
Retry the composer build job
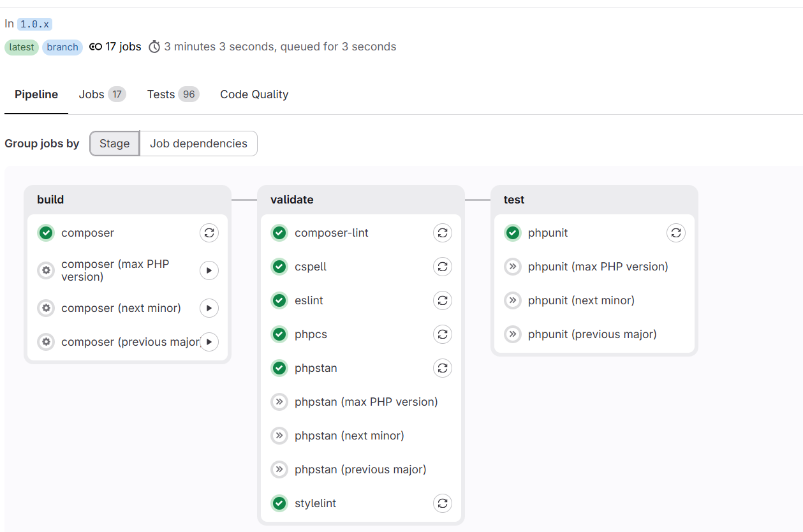point(209,233)
